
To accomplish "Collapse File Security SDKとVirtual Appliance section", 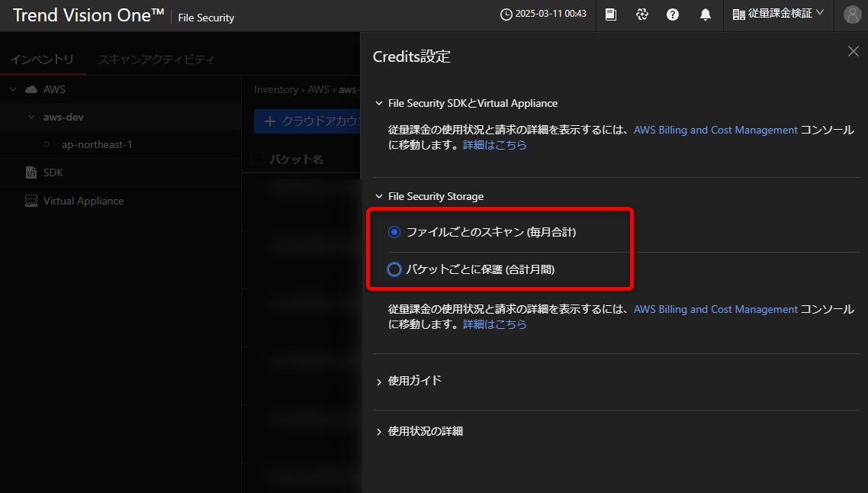I will [x=378, y=103].
